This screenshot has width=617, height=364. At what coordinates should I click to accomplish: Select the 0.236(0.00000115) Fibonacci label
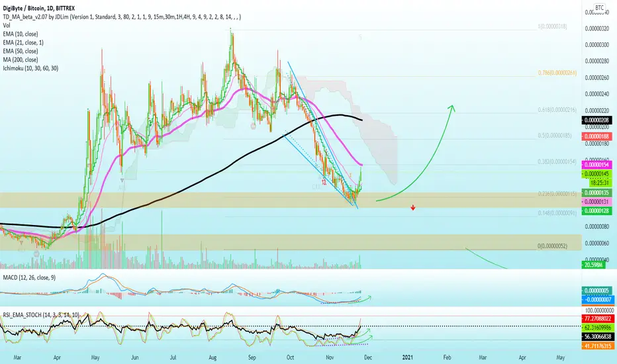click(x=557, y=194)
